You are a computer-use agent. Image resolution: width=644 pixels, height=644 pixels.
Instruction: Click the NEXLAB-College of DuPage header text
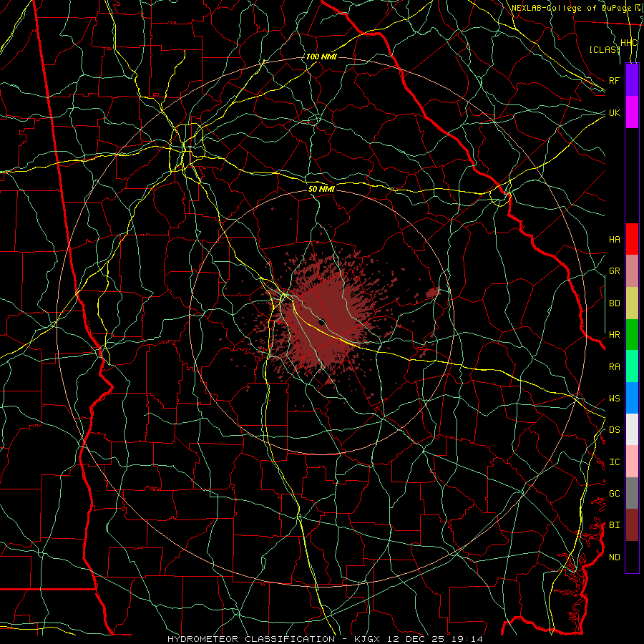[x=571, y=8]
